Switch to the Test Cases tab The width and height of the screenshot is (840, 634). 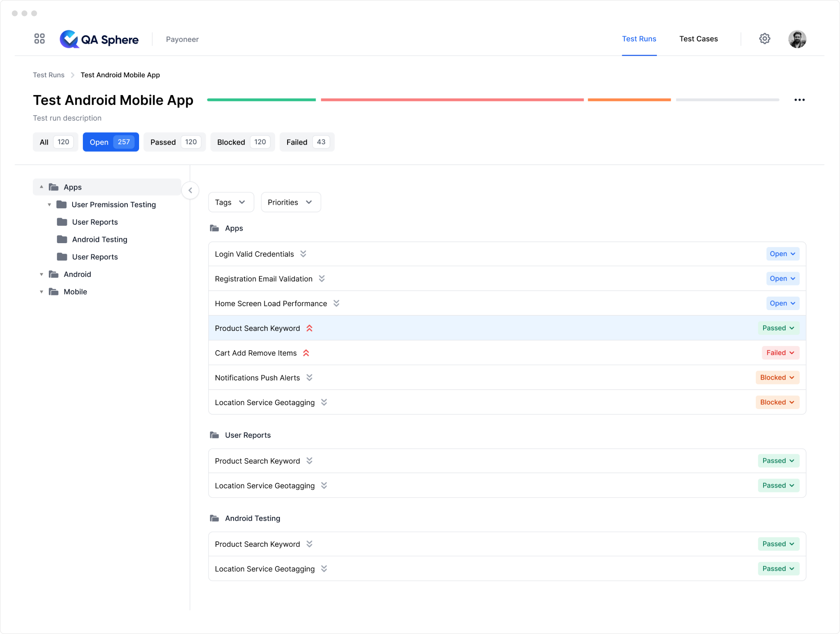point(698,39)
